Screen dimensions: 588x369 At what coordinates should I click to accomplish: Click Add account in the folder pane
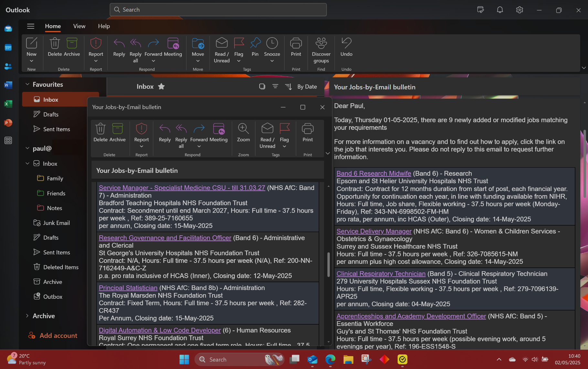(x=58, y=336)
